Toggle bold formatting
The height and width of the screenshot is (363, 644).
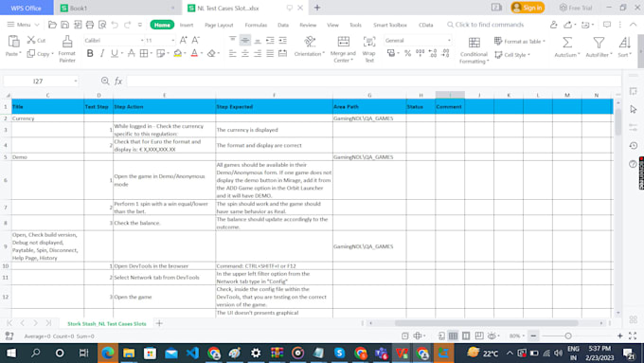pyautogui.click(x=90, y=53)
